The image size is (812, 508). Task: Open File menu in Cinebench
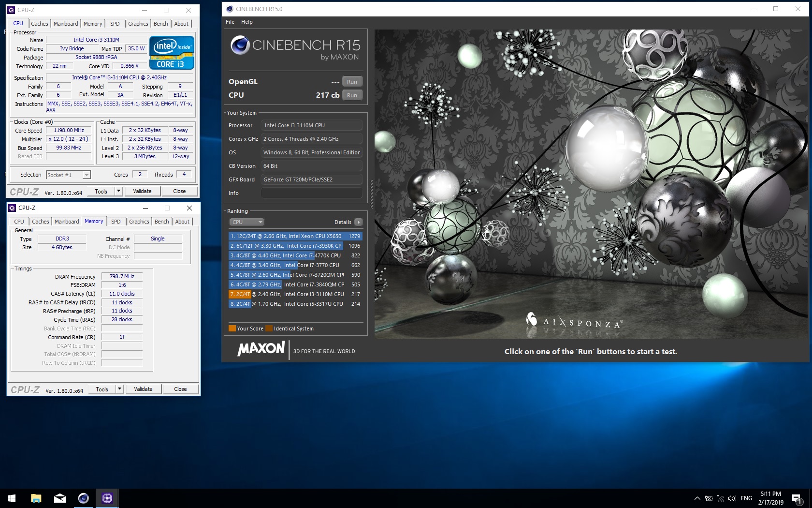[x=230, y=22]
